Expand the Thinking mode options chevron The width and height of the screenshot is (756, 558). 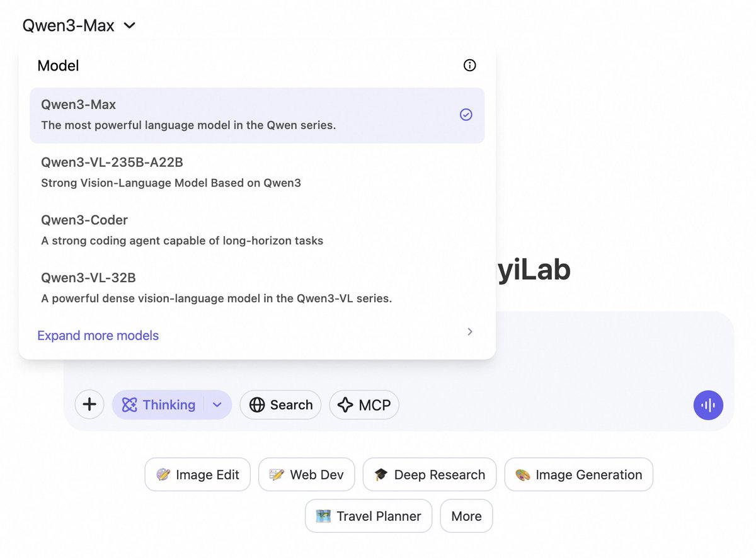click(x=217, y=405)
